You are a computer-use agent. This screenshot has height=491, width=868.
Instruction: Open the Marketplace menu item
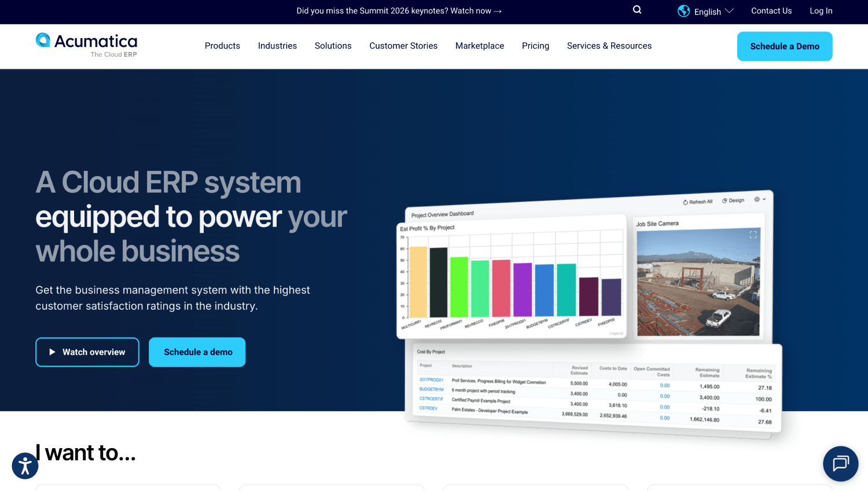[x=480, y=46]
